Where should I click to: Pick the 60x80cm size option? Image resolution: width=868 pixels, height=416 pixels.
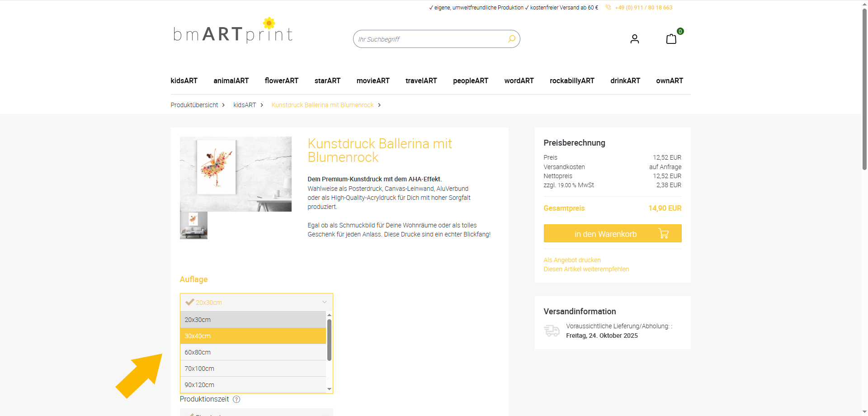(x=253, y=352)
